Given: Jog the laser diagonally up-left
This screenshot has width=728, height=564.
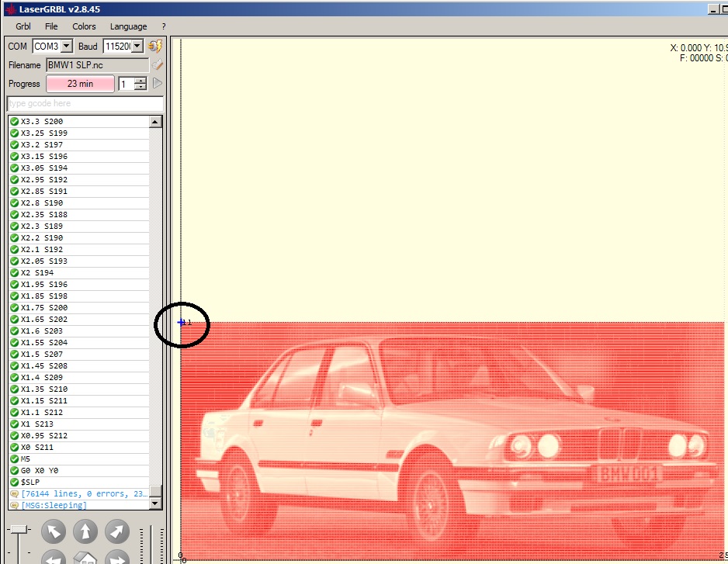Looking at the screenshot, I should 53,531.
